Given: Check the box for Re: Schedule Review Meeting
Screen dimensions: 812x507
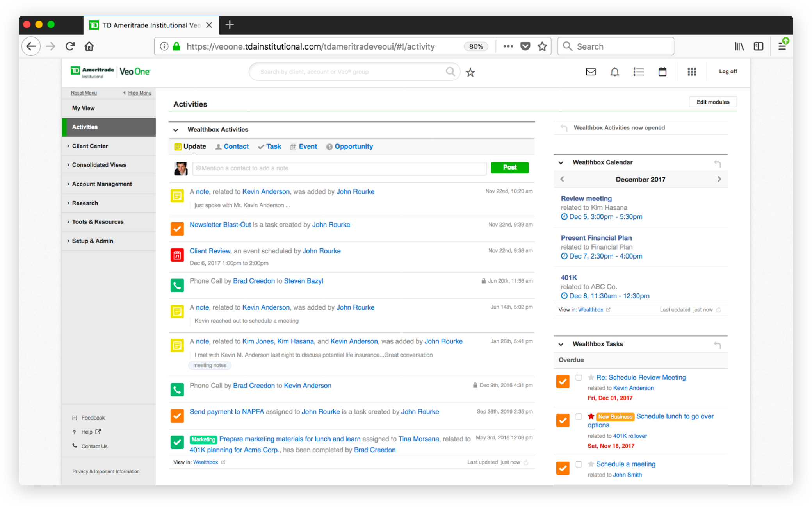Looking at the screenshot, I should point(579,378).
